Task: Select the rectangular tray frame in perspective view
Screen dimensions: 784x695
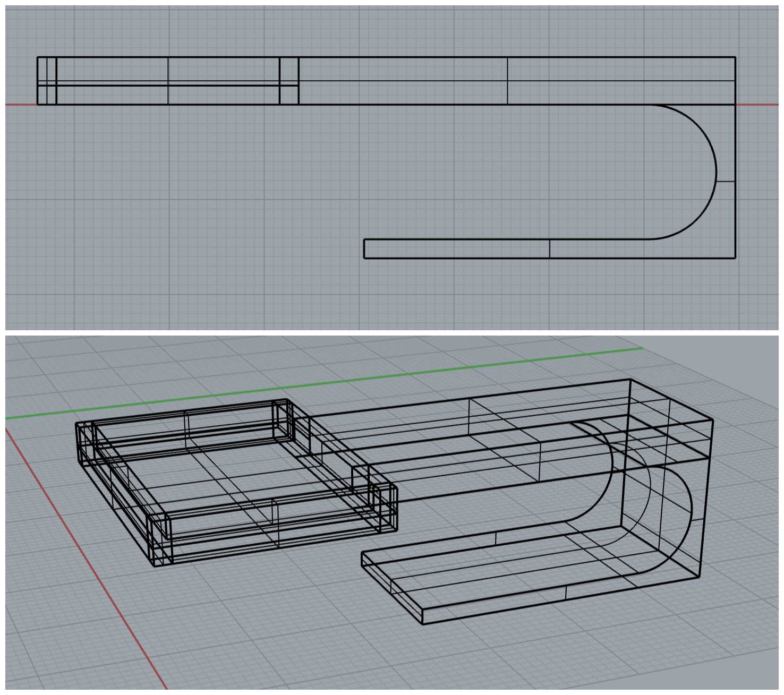Action: [x=236, y=483]
